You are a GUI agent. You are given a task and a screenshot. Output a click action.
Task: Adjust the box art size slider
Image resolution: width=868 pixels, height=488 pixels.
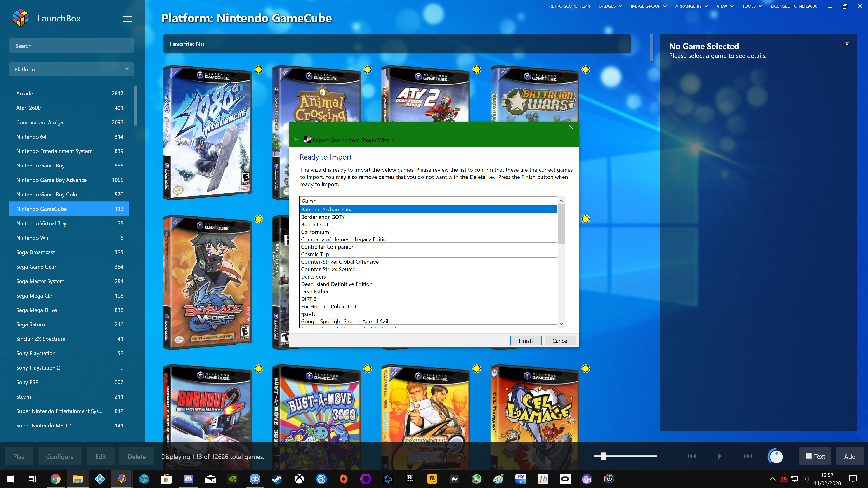pos(603,456)
